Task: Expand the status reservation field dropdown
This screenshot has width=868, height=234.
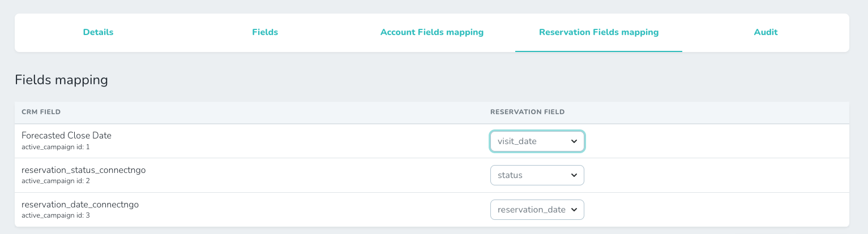Action: point(531,175)
